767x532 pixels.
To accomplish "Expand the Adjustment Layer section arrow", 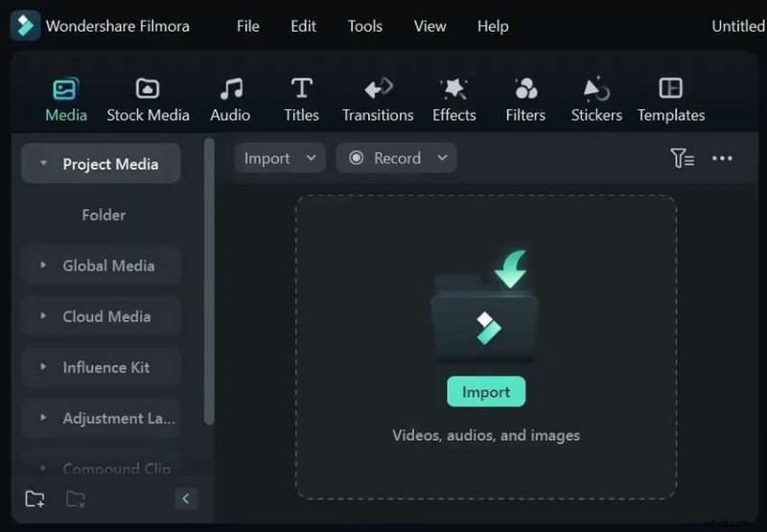I will 43,418.
